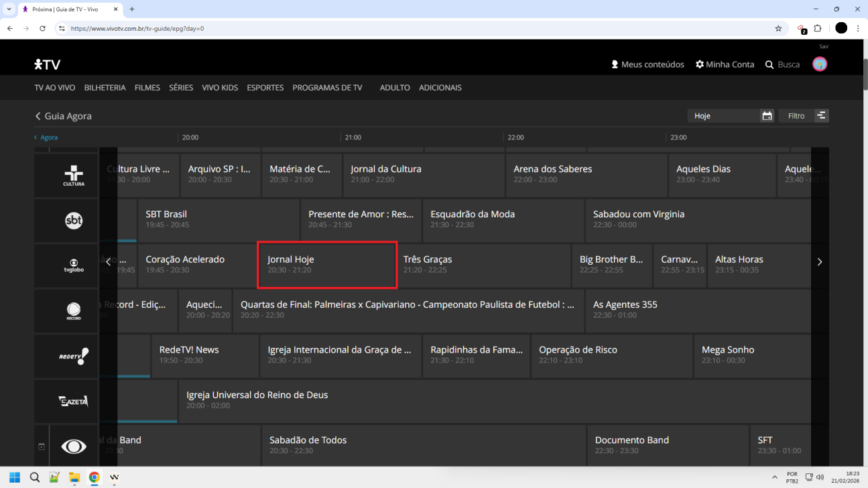Open Minha Conta settings
868x488 pixels.
(x=725, y=64)
